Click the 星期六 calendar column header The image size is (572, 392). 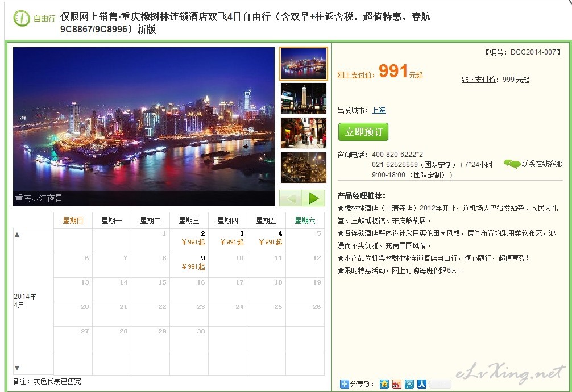pyautogui.click(x=305, y=220)
